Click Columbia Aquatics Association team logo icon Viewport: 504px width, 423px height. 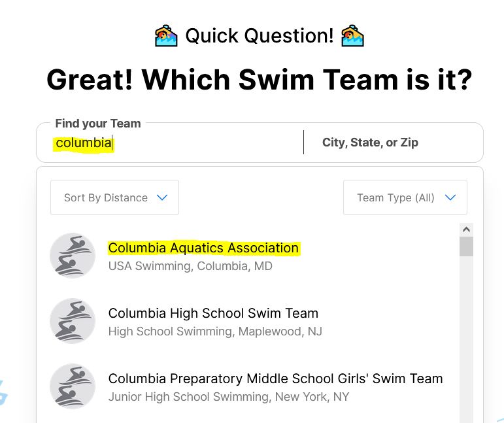point(73,256)
